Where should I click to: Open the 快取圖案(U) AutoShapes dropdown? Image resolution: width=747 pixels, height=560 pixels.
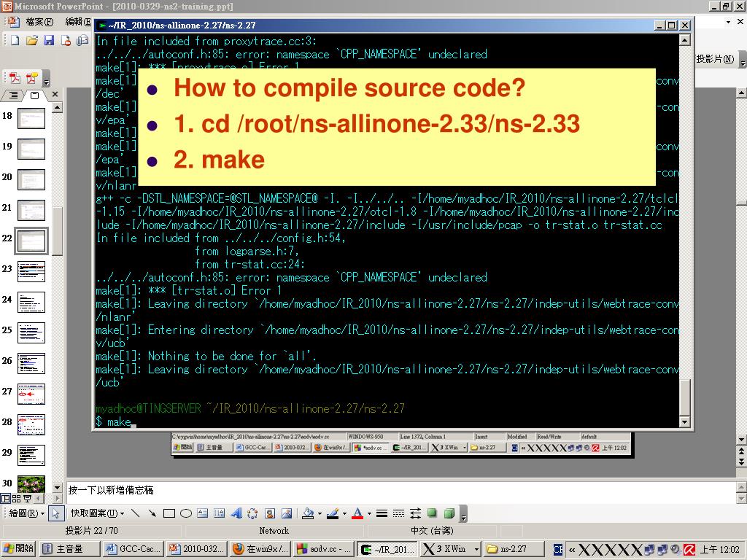tap(98, 513)
